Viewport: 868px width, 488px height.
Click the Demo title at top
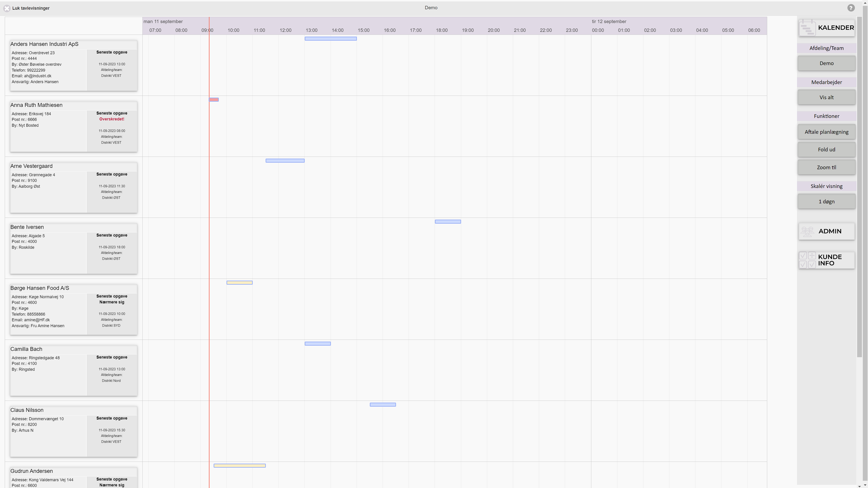[x=431, y=8]
